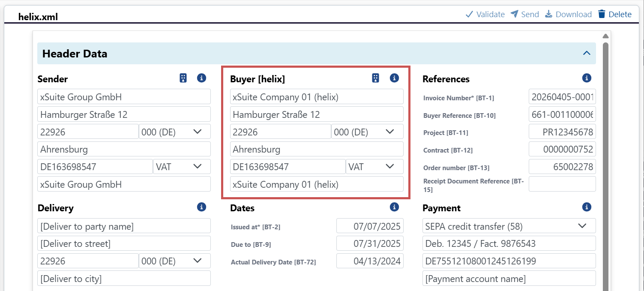Edit payment reference Deb. 12345 field
The height and width of the screenshot is (291, 644).
(509, 243)
